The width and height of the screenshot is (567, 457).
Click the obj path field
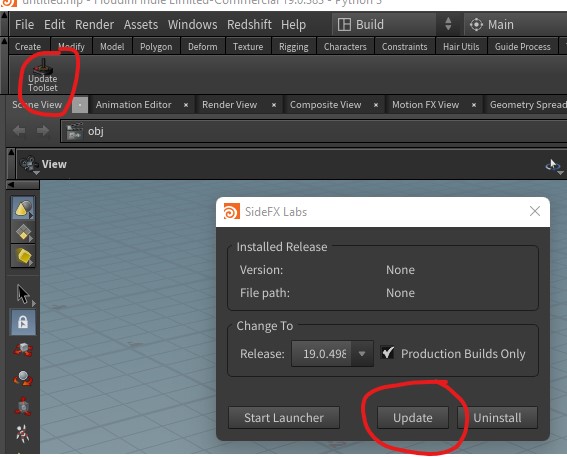click(x=314, y=131)
